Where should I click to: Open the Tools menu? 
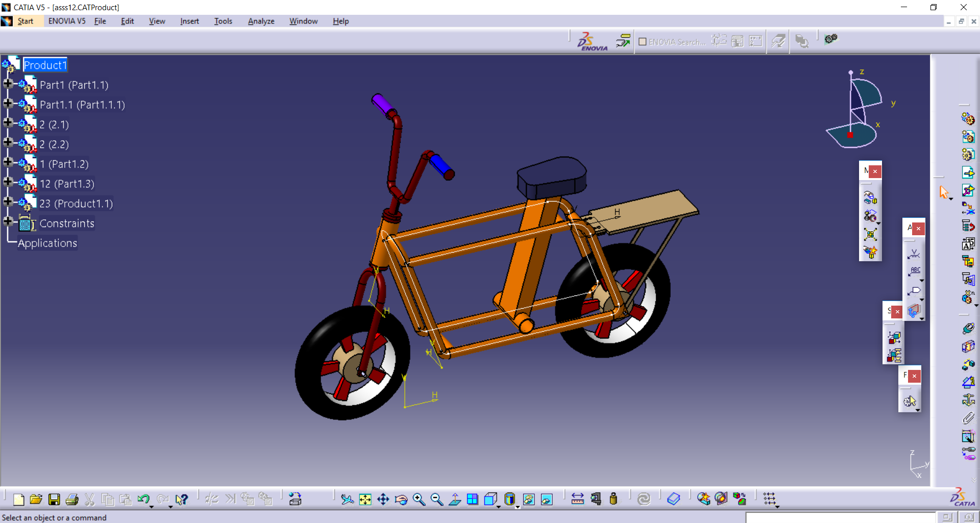point(223,21)
